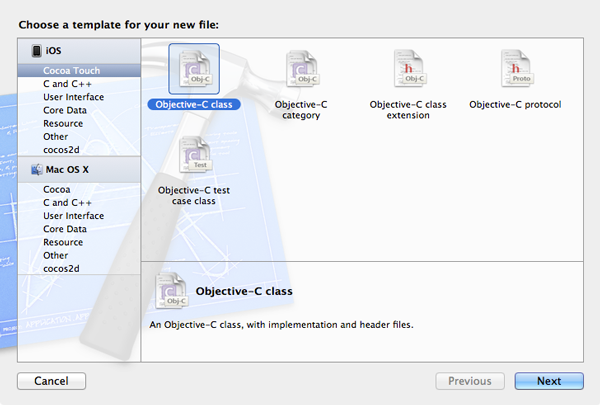Click the Obj-C icon in description pane
The height and width of the screenshot is (405, 600).
171,291
